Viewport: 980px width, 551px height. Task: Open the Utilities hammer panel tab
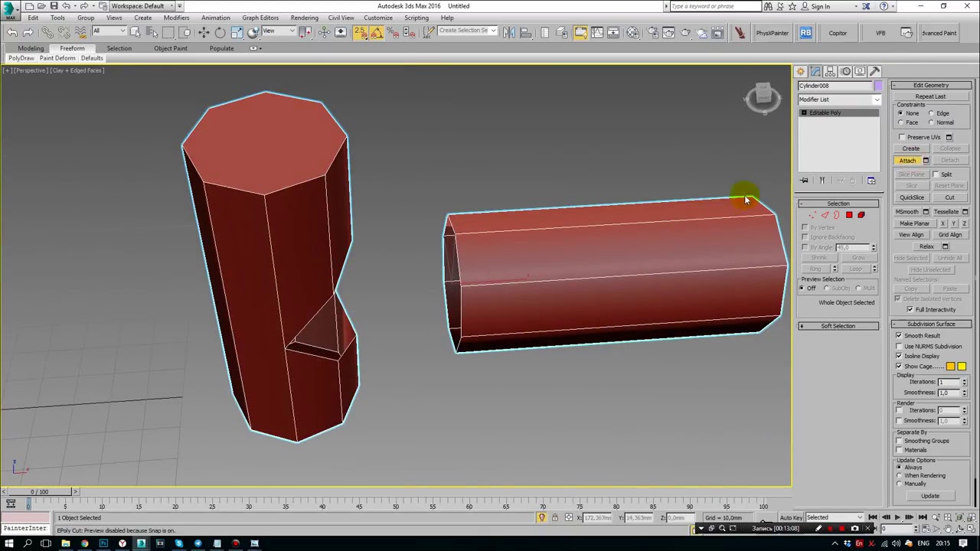[x=874, y=71]
